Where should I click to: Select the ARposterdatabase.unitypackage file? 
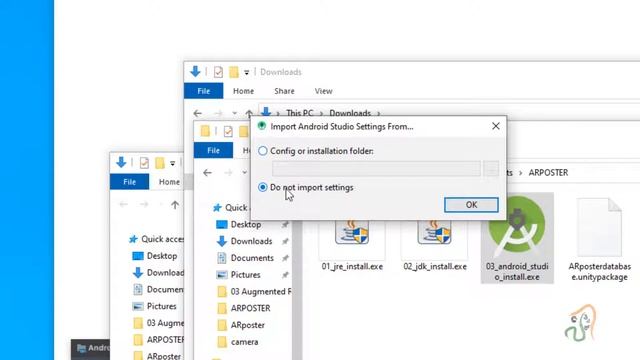[599, 240]
